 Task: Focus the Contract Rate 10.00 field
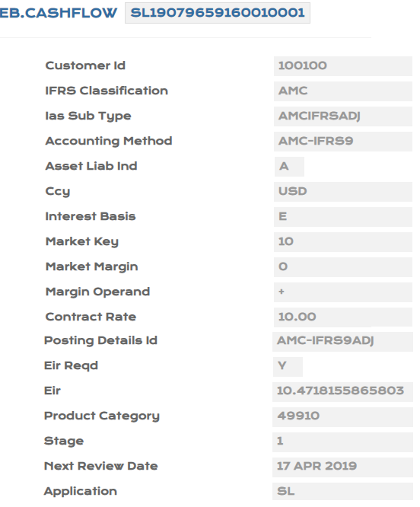tap(343, 317)
